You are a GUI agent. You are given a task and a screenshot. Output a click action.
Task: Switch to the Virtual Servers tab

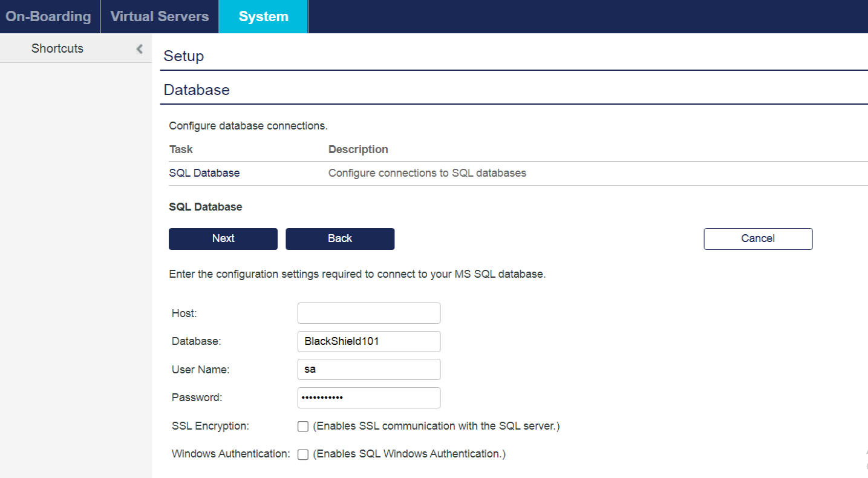coord(159,16)
